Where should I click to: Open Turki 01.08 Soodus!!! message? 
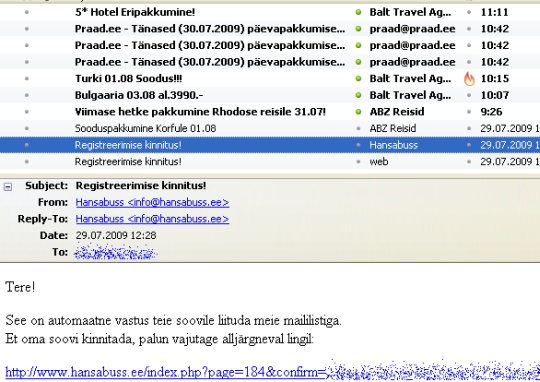point(128,79)
